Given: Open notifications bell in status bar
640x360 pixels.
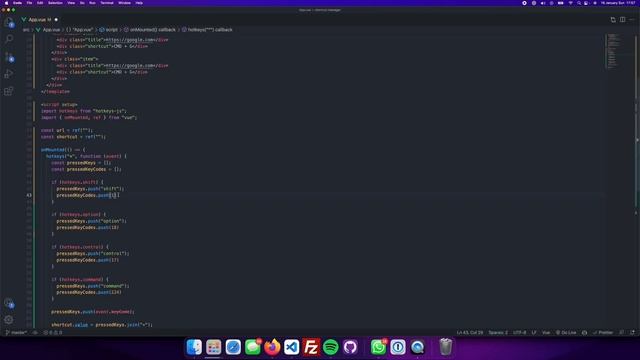Looking at the screenshot, I should click(632, 333).
